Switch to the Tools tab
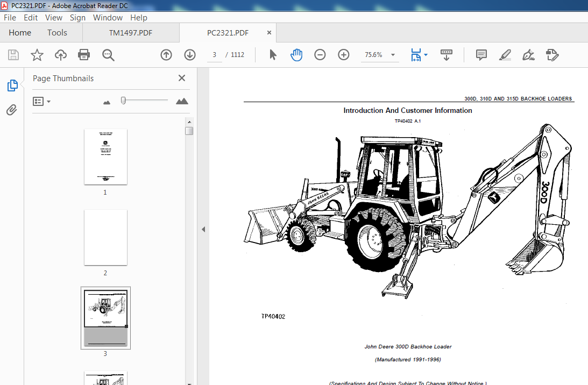 pos(57,33)
